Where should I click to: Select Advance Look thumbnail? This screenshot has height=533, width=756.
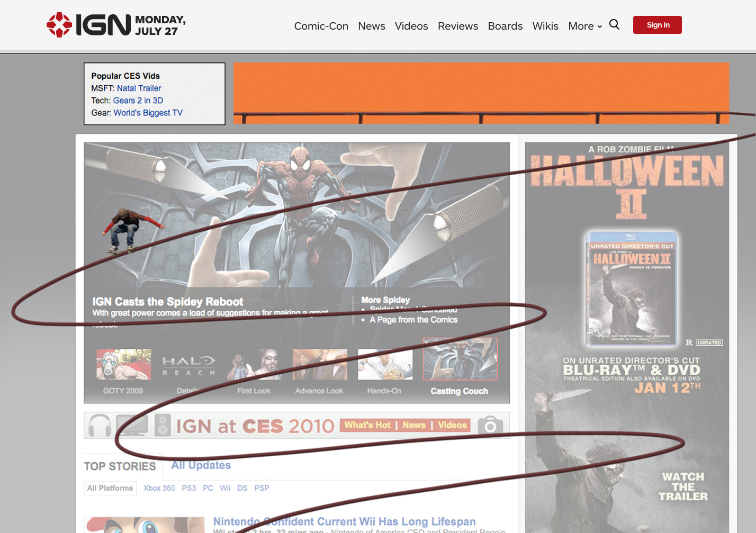click(x=320, y=364)
